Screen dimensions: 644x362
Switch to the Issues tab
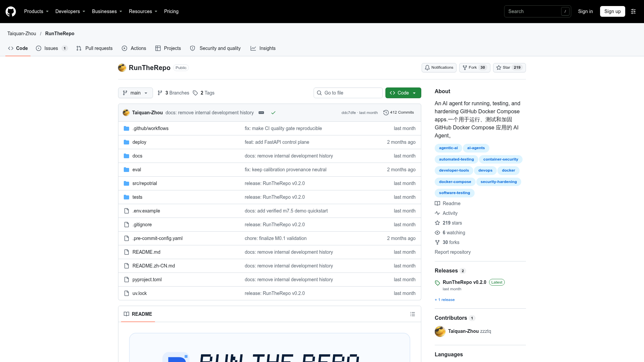tap(52, 48)
